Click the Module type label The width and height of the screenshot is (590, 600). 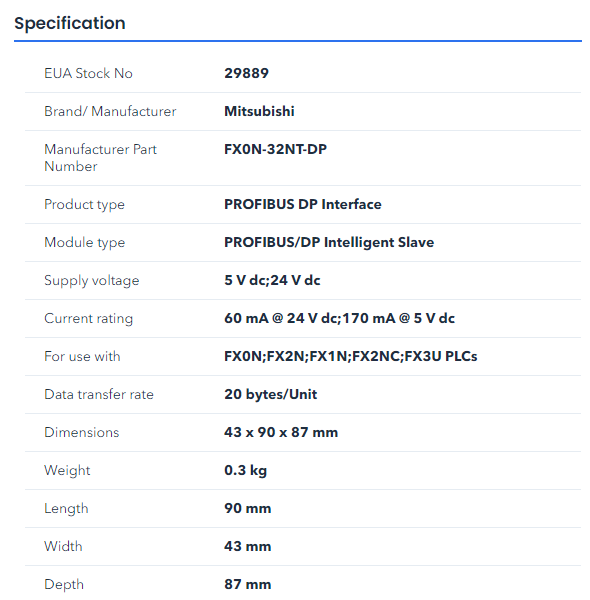[x=85, y=243]
